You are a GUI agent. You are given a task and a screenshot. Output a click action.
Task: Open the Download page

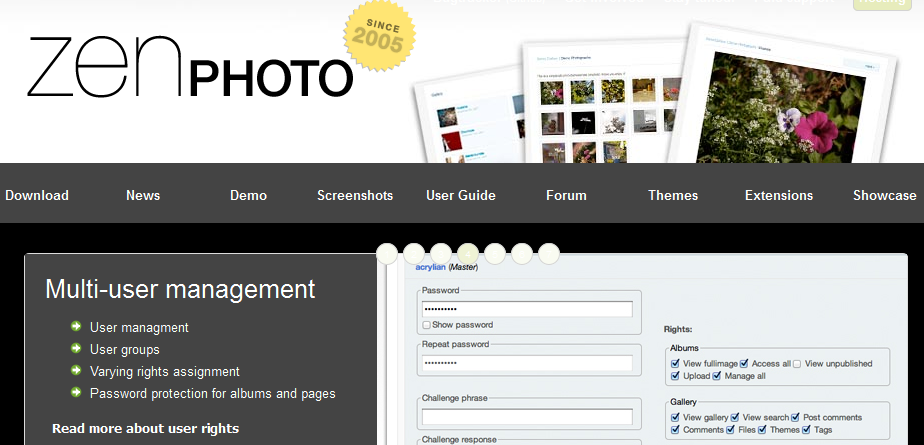[x=37, y=195]
